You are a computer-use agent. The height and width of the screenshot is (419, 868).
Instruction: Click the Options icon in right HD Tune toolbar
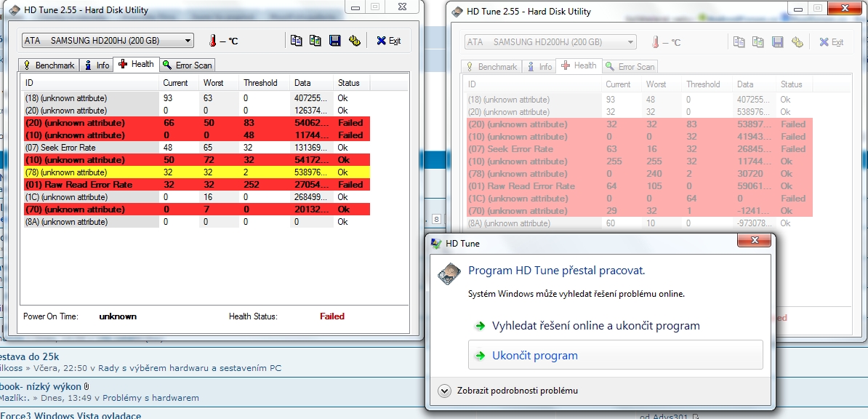point(797,42)
